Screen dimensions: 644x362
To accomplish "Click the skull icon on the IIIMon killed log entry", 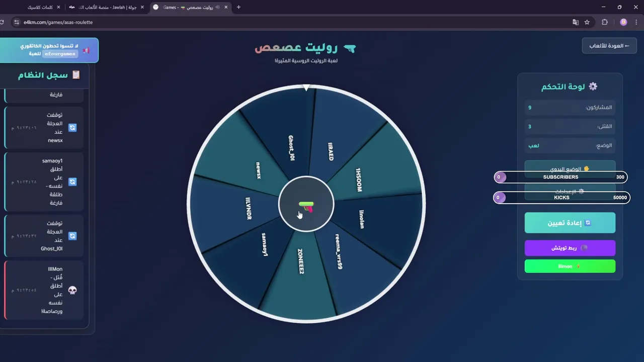I will 72,290.
